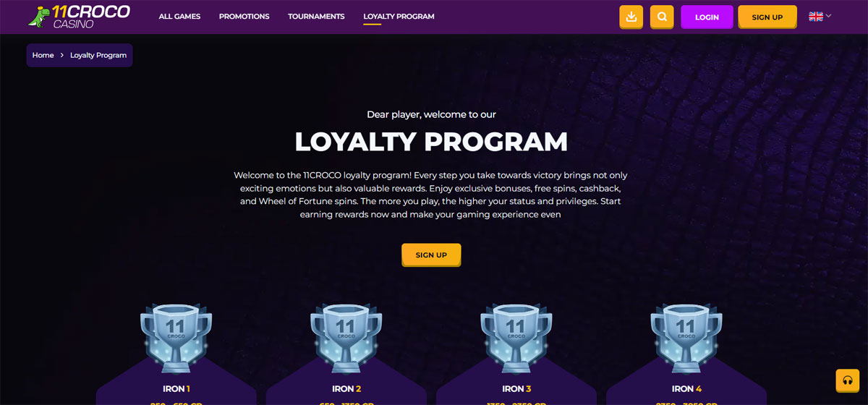Open live support headset chat icon
Image resolution: width=868 pixels, height=405 pixels.
[x=847, y=380]
